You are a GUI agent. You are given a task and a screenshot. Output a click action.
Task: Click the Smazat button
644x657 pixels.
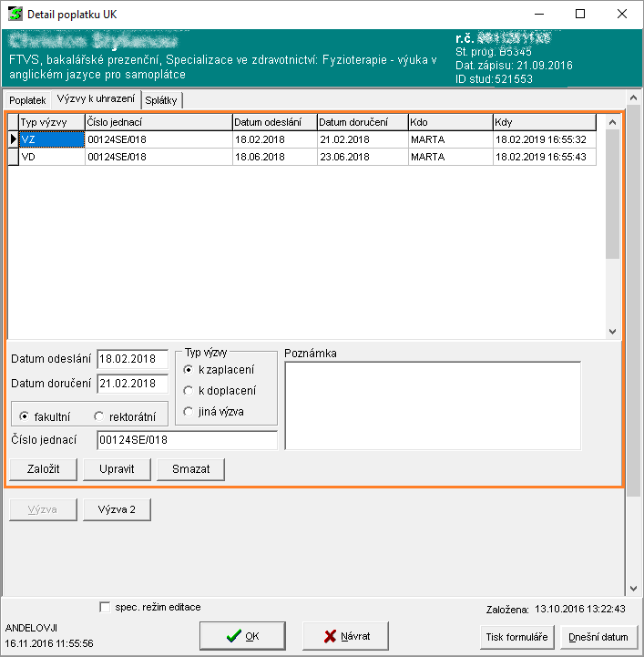190,468
